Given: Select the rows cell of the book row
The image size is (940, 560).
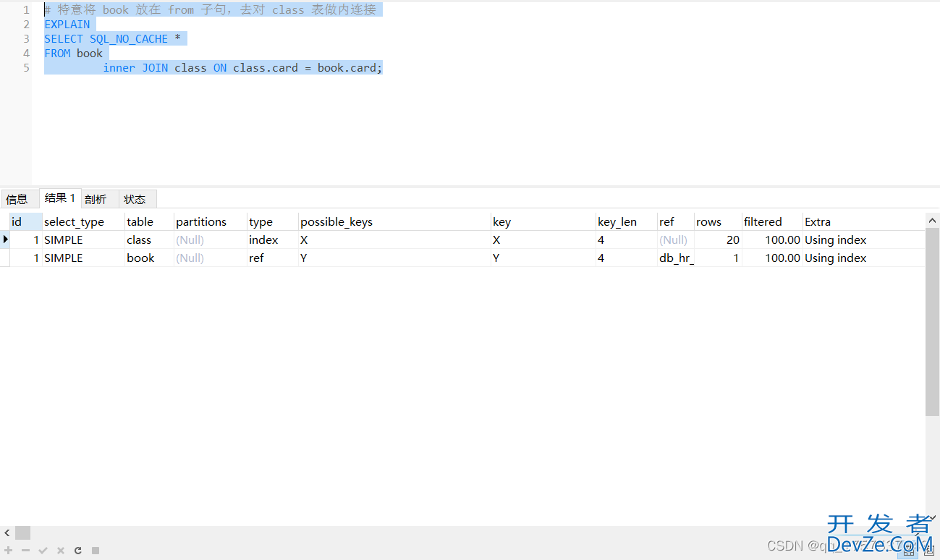Looking at the screenshot, I should [x=718, y=258].
